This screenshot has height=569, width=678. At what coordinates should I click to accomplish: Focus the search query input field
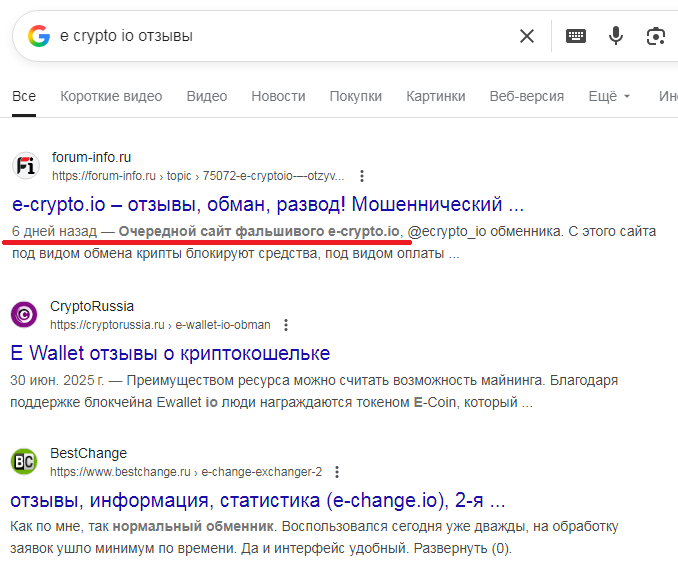coord(280,36)
